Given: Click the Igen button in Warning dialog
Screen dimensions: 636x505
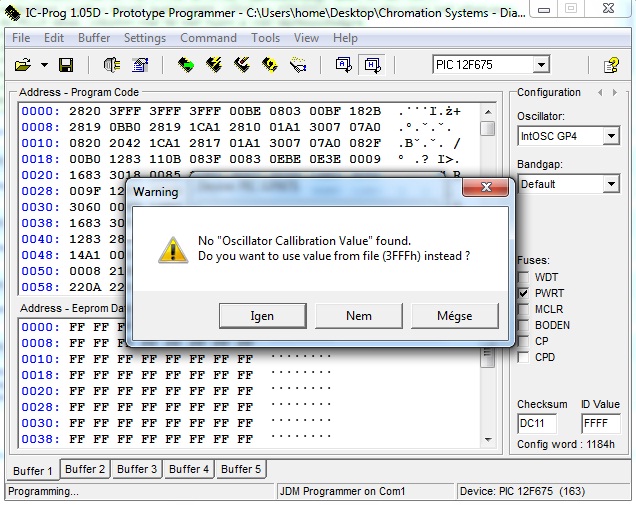Looking at the screenshot, I should [x=262, y=316].
